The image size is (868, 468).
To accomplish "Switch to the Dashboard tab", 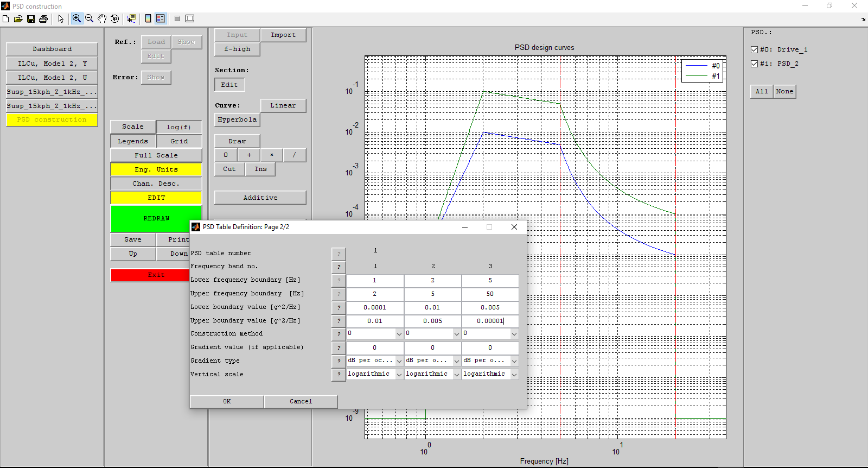I will pos(52,49).
